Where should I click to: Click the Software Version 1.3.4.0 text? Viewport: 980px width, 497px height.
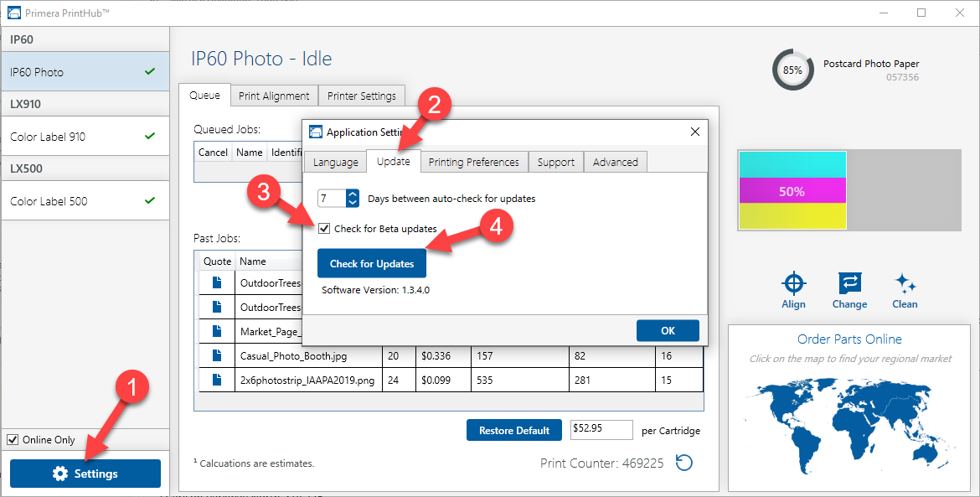pos(375,290)
